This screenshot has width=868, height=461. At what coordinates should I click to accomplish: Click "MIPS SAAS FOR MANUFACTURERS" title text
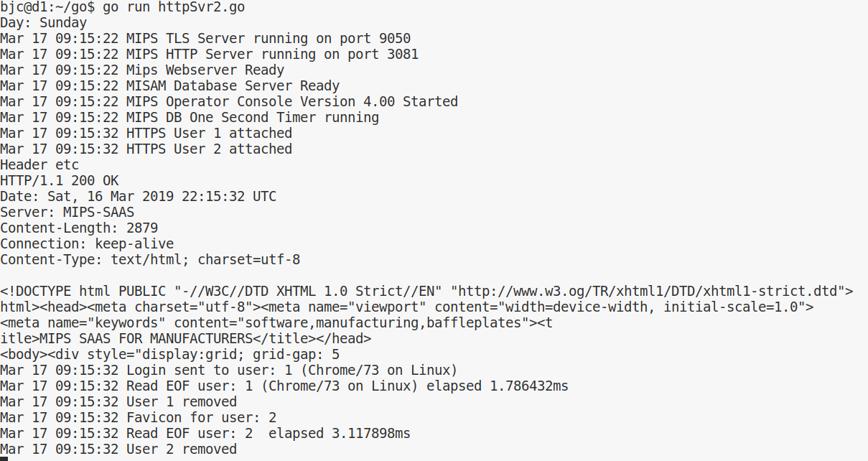(146, 339)
